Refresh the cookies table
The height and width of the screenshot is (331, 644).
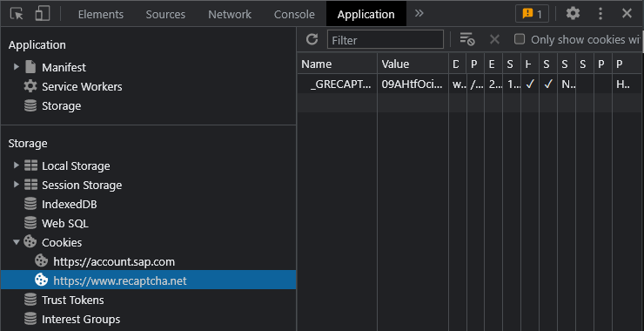point(312,39)
